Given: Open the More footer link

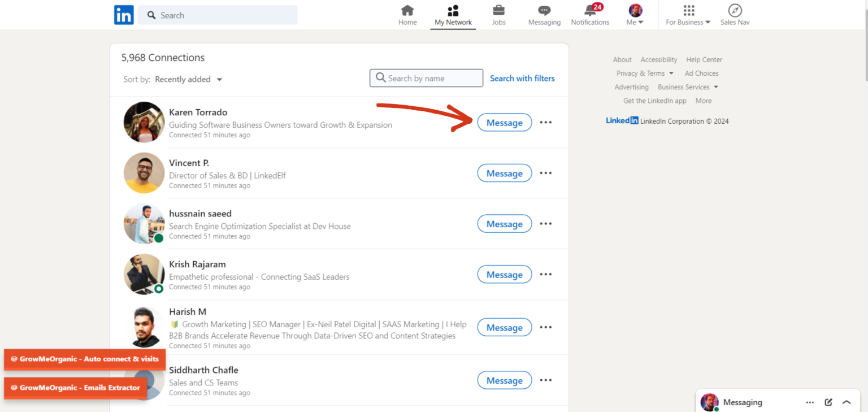Looking at the screenshot, I should (x=704, y=101).
